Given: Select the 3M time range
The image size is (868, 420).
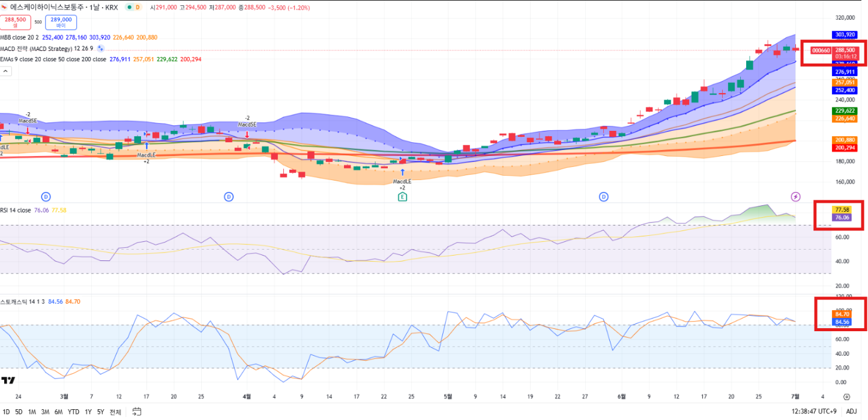Looking at the screenshot, I should tap(45, 412).
